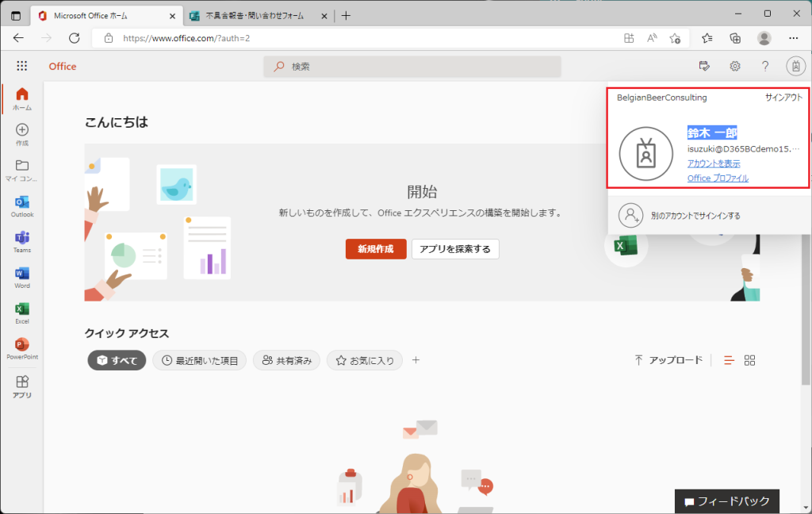Add this page to favorites

click(x=675, y=38)
